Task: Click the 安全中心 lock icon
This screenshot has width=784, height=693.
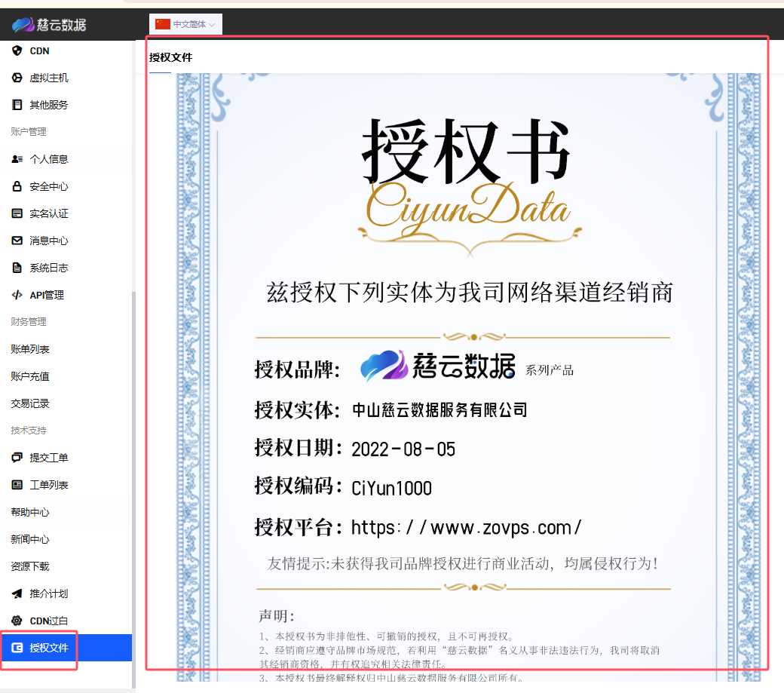Action: pyautogui.click(x=17, y=186)
